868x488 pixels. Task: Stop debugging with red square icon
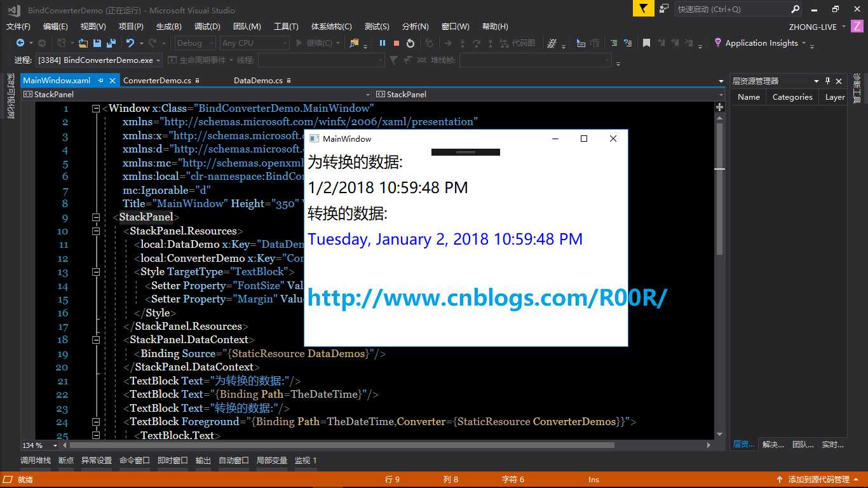click(397, 43)
